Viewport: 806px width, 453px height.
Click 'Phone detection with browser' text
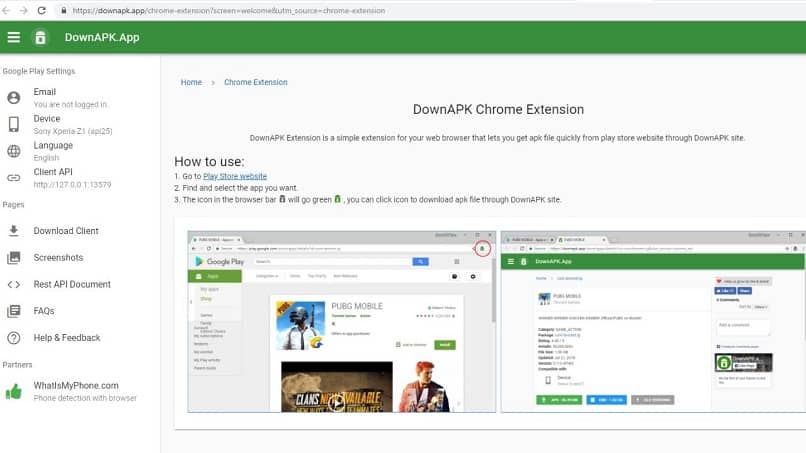pos(85,398)
